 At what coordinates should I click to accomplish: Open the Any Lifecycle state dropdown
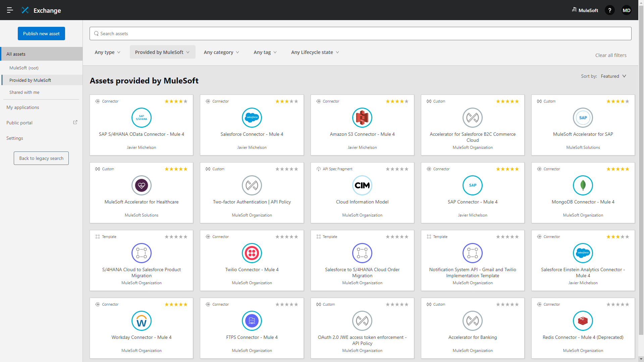(315, 52)
